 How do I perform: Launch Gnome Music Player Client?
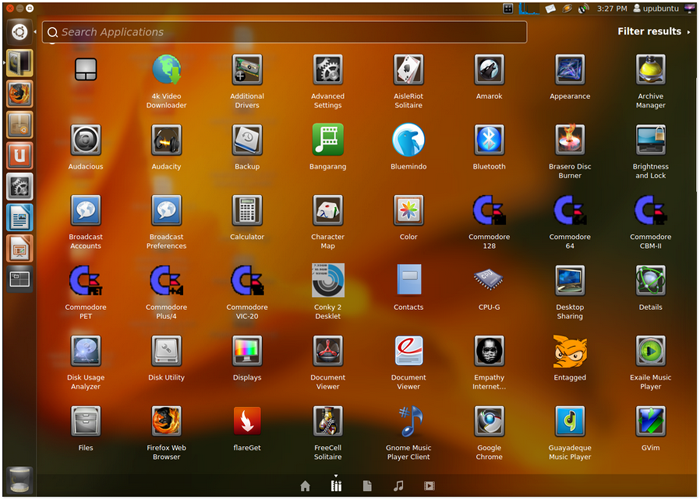coord(410,421)
